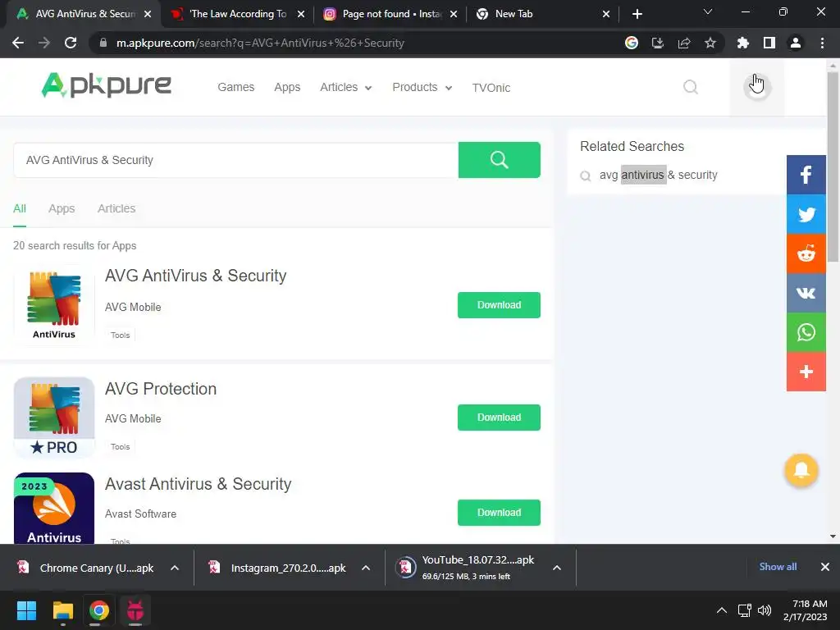The height and width of the screenshot is (630, 840).
Task: Open Chrome Canary download options arrow
Action: click(175, 568)
